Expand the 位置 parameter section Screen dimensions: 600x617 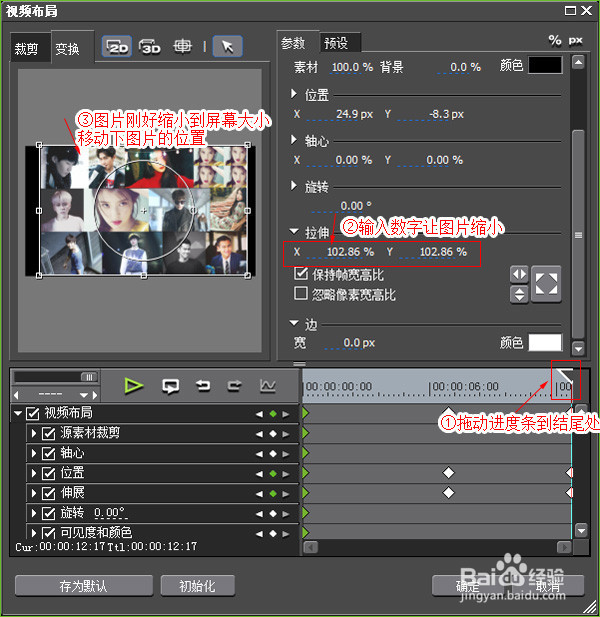tap(294, 94)
